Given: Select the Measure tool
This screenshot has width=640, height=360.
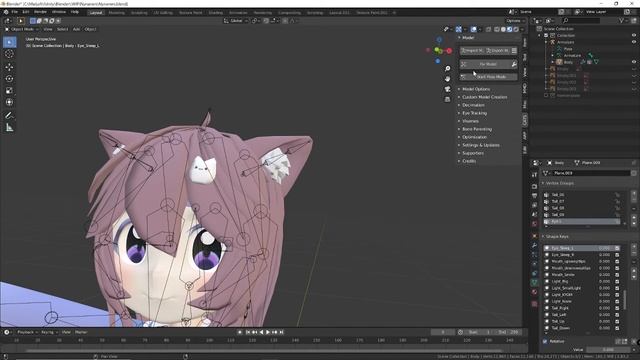Looking at the screenshot, I should [x=9, y=128].
